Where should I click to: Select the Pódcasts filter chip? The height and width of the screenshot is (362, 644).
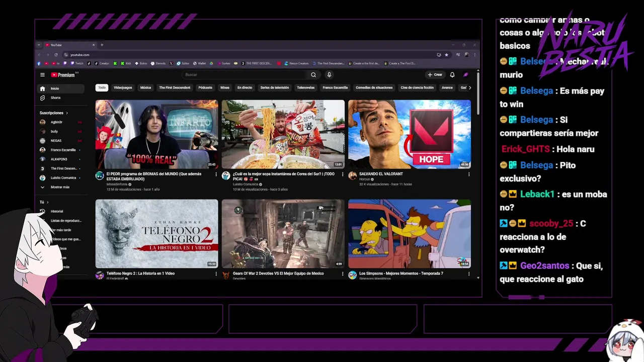point(205,87)
